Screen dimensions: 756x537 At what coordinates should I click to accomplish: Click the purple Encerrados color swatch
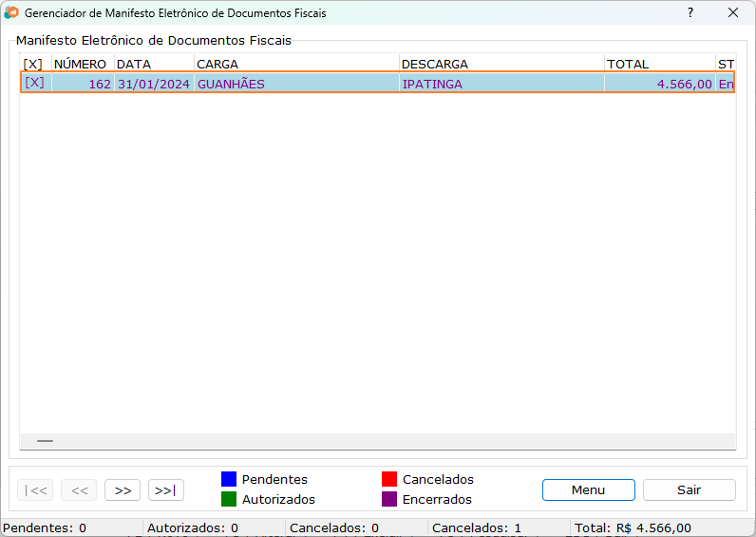[x=389, y=499]
